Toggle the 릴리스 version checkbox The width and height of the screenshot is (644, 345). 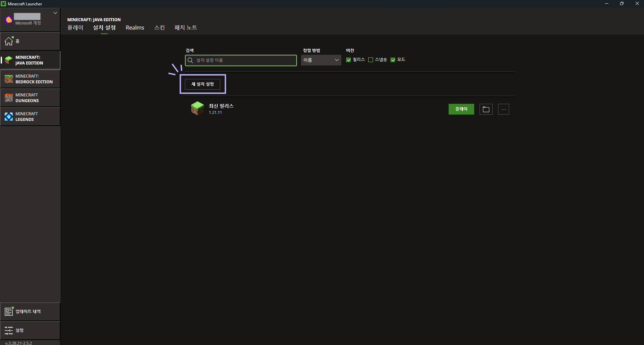[348, 60]
